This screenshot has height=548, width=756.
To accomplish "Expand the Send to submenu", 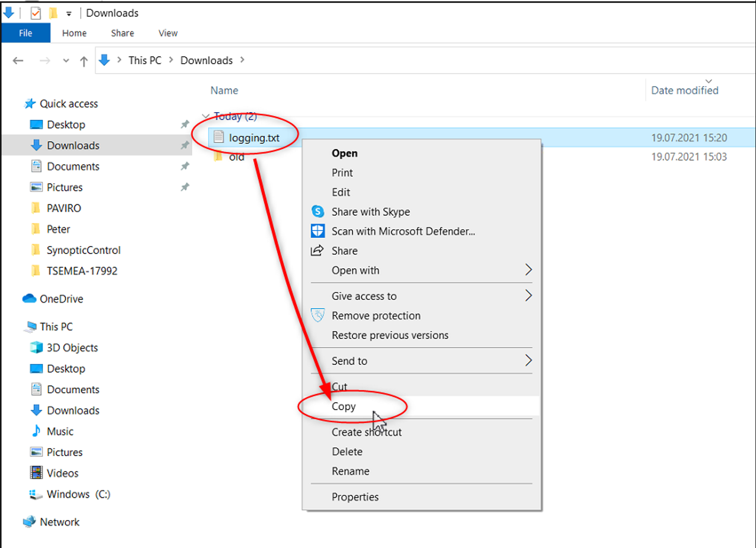I will (528, 361).
